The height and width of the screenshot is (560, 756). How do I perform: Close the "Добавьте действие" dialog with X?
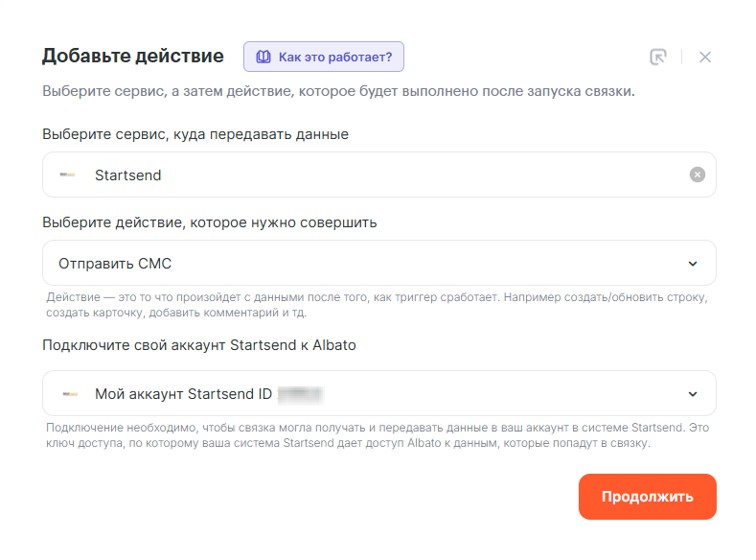705,57
